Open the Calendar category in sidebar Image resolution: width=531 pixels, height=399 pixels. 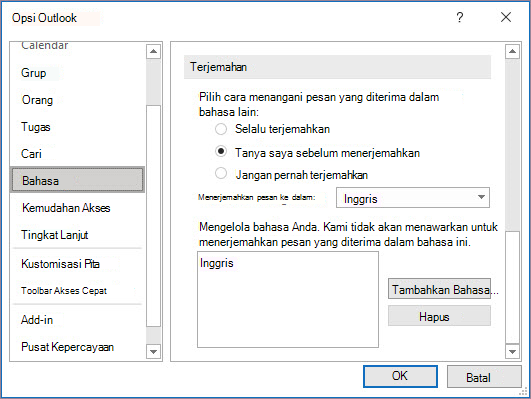click(45, 45)
